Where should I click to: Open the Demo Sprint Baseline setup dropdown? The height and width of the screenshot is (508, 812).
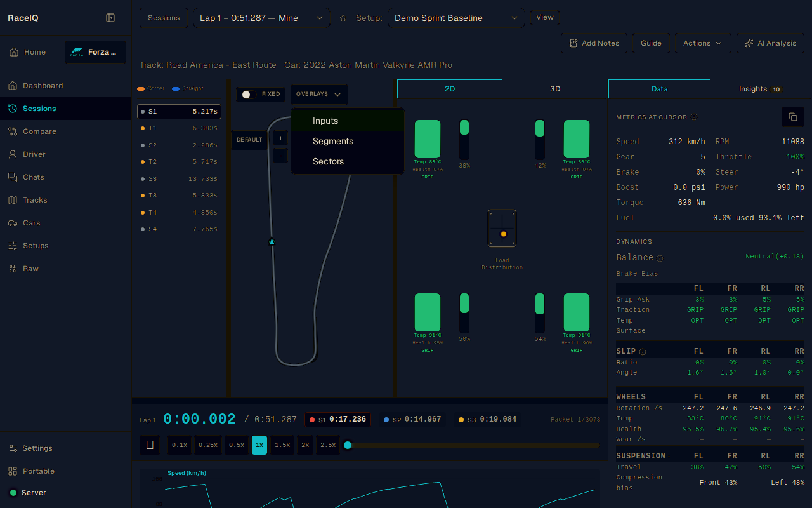(x=456, y=18)
